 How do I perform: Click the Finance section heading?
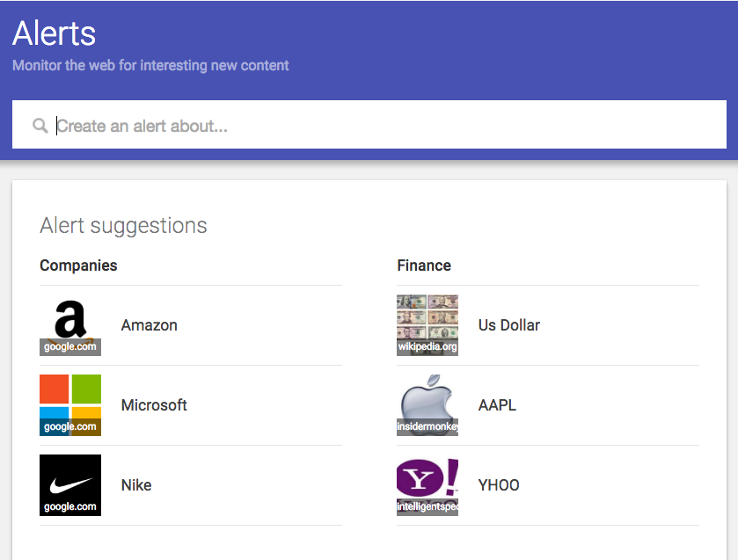tap(424, 265)
